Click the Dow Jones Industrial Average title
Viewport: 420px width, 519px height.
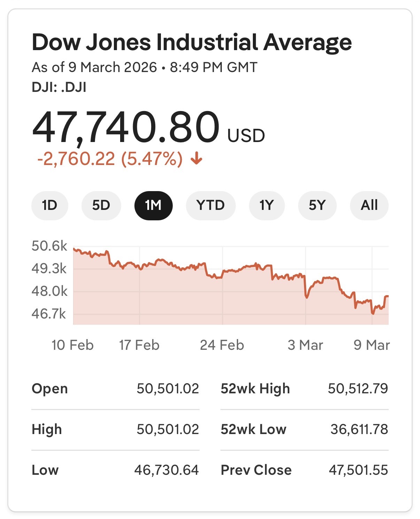coord(192,42)
